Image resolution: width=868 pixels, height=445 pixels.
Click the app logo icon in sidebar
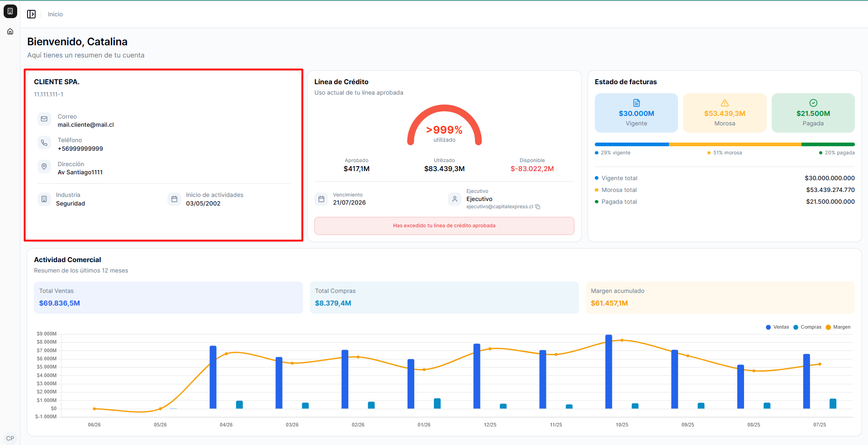10,11
